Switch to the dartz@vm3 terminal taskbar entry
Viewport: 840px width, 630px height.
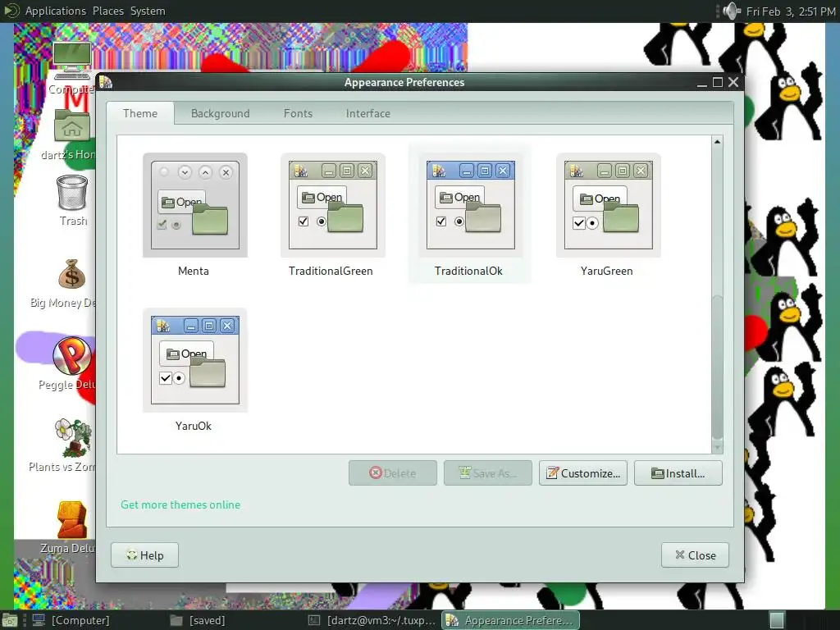click(x=372, y=620)
